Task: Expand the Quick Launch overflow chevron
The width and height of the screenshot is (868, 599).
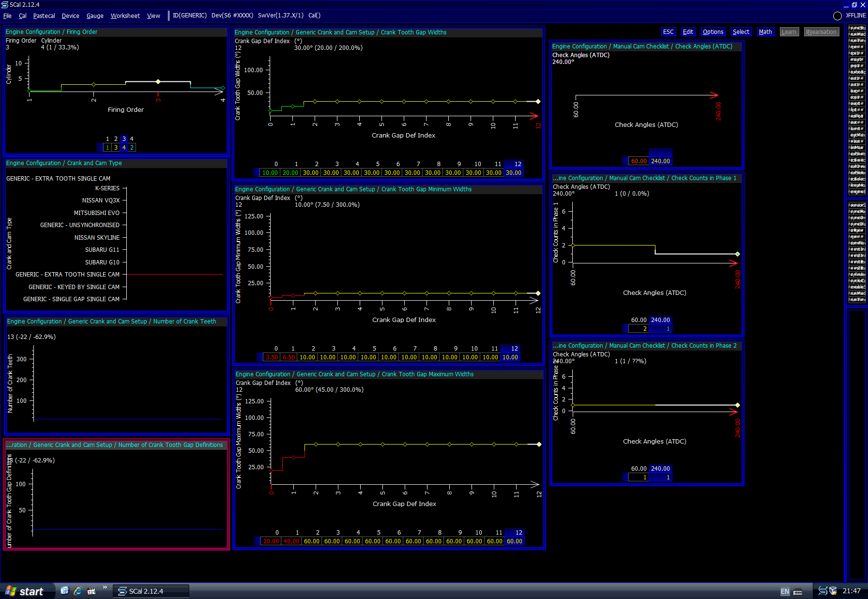Action: pyautogui.click(x=105, y=588)
